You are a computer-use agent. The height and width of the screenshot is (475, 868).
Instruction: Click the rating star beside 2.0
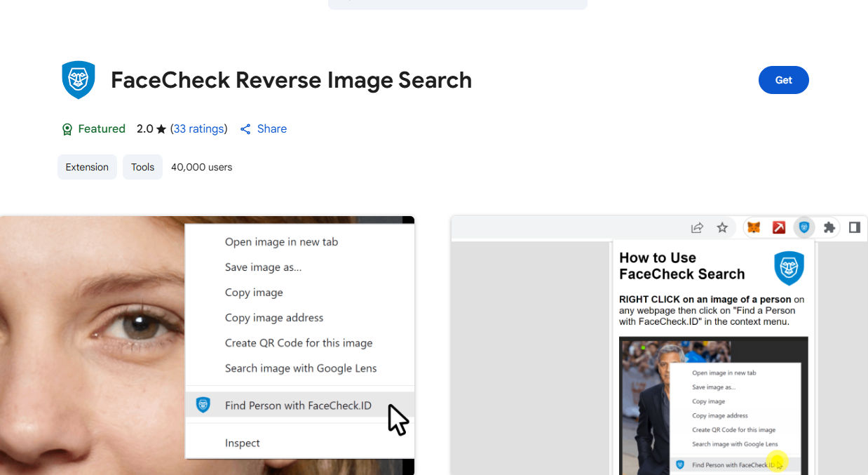[x=161, y=129]
